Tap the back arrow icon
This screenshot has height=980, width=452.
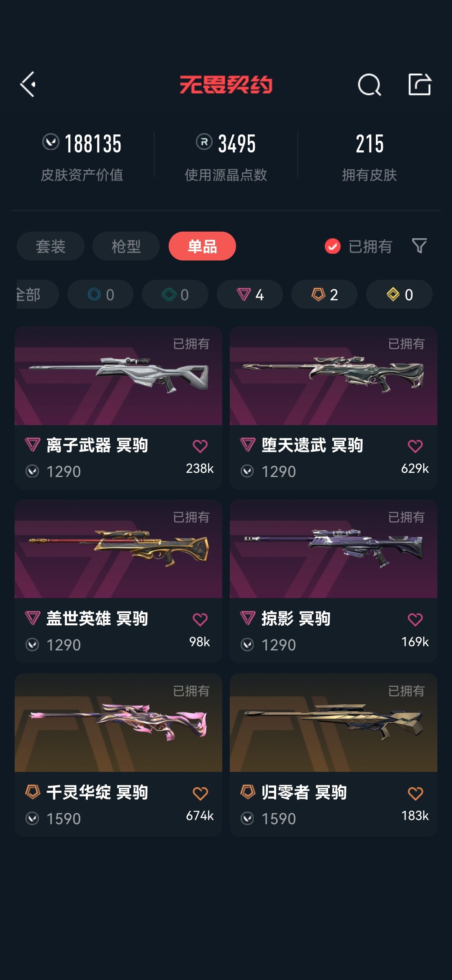pos(28,84)
